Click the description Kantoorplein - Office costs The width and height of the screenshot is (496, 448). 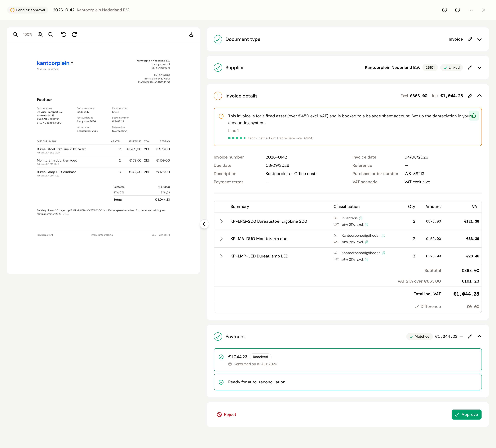tap(291, 174)
